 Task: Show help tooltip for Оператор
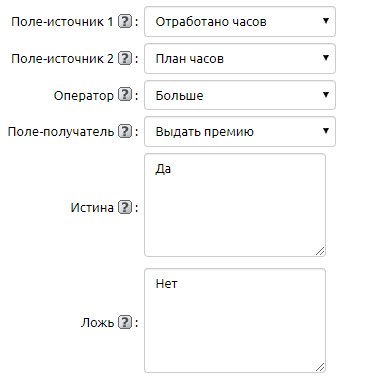(x=125, y=95)
